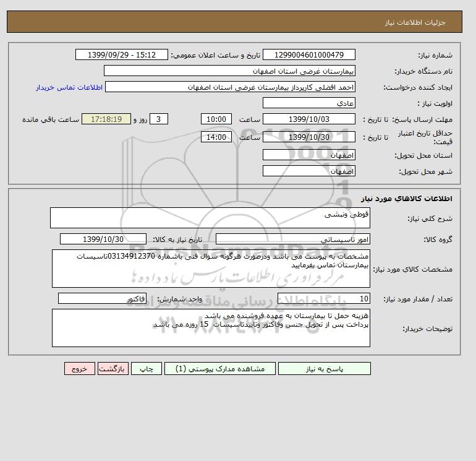Viewport: 476px width, 461px height.
Task: Click the buyer notes text area
Action: [211, 328]
